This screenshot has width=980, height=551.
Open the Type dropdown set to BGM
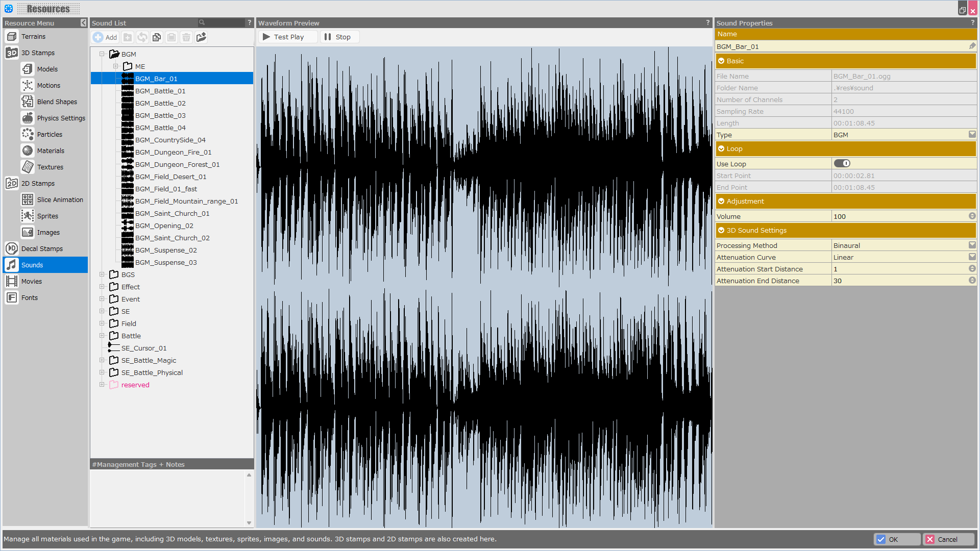972,135
